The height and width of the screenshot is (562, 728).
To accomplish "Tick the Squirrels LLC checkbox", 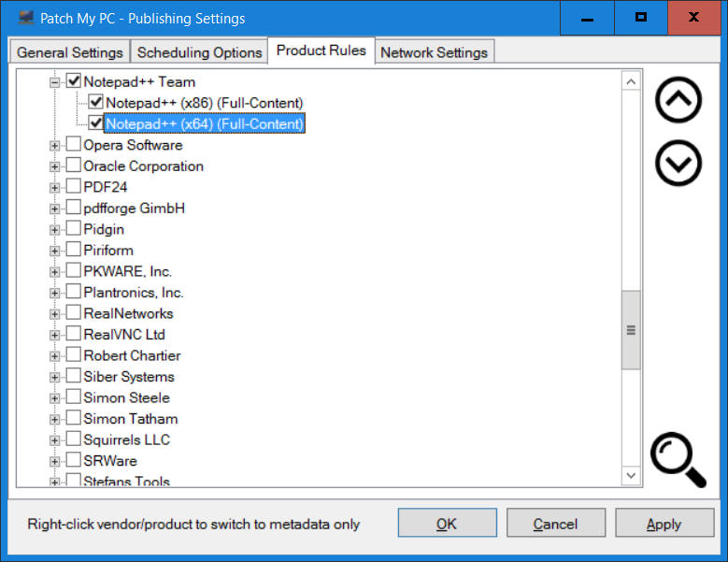I will click(x=73, y=439).
